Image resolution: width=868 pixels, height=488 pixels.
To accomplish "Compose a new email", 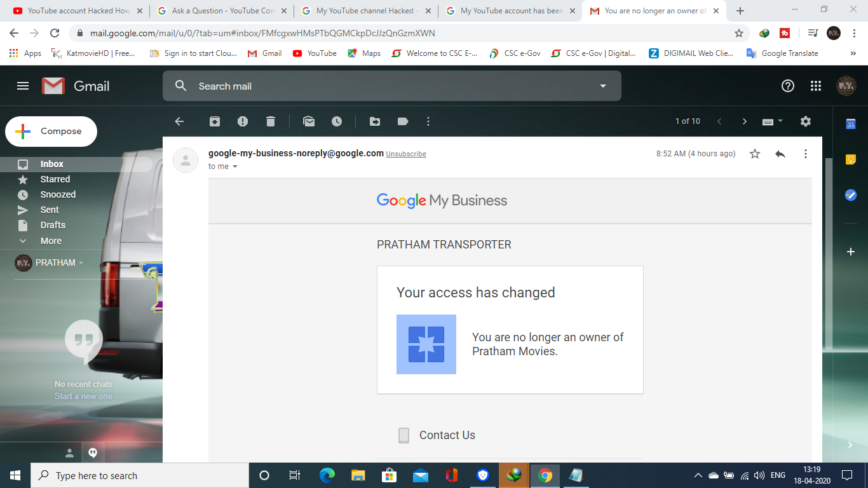I will [x=51, y=132].
